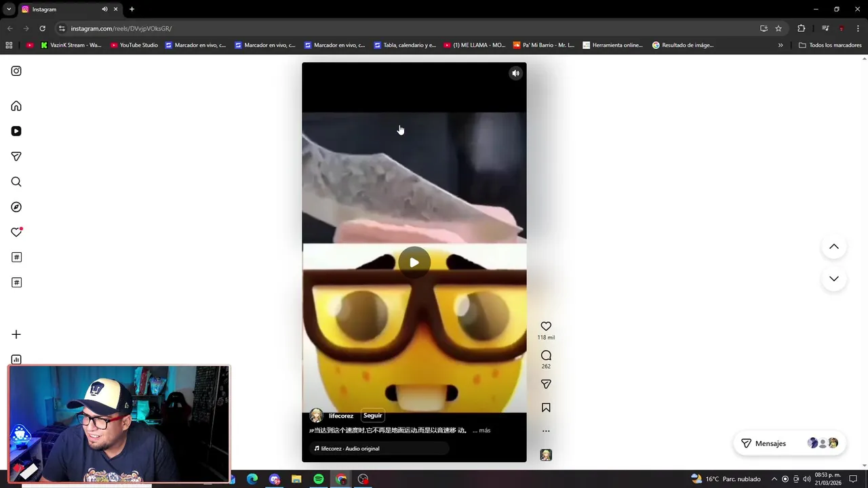Share the reel via paper plane icon
The height and width of the screenshot is (488, 868).
tap(546, 384)
